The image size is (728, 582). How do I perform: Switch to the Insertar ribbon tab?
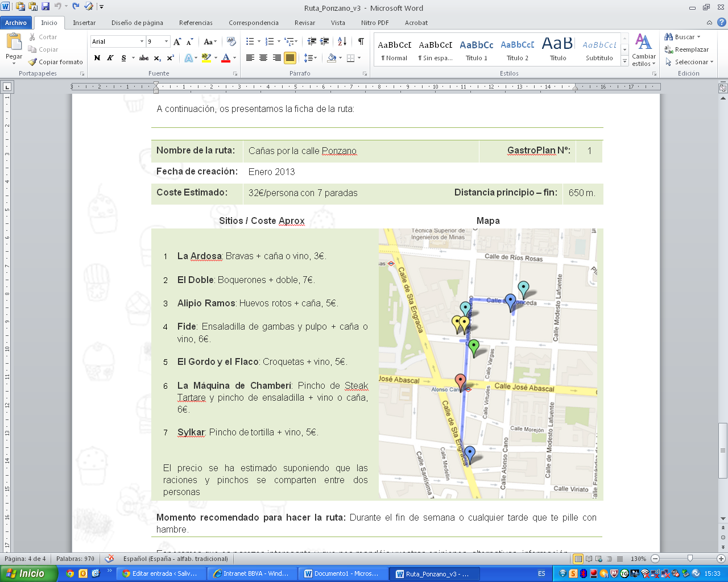pyautogui.click(x=84, y=23)
